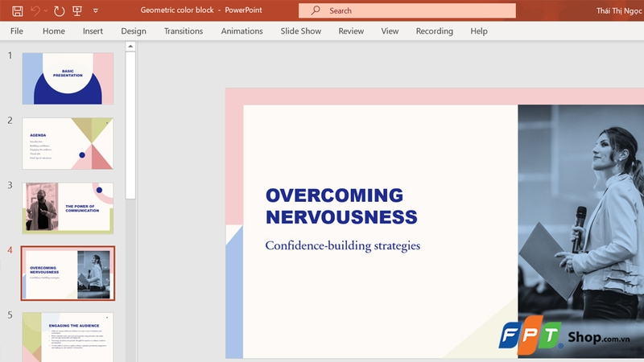Screen dimensions: 644x362
Task: Open the Design tab
Action: (x=134, y=31)
